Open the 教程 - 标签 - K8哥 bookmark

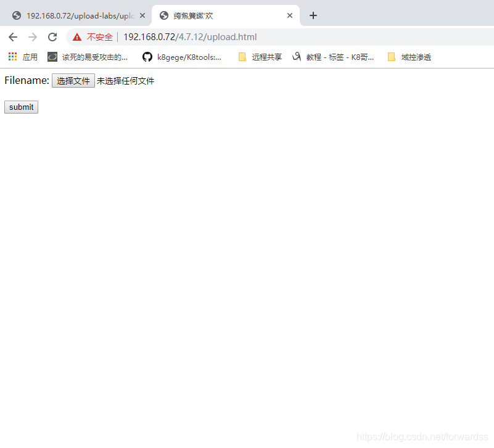pos(333,57)
